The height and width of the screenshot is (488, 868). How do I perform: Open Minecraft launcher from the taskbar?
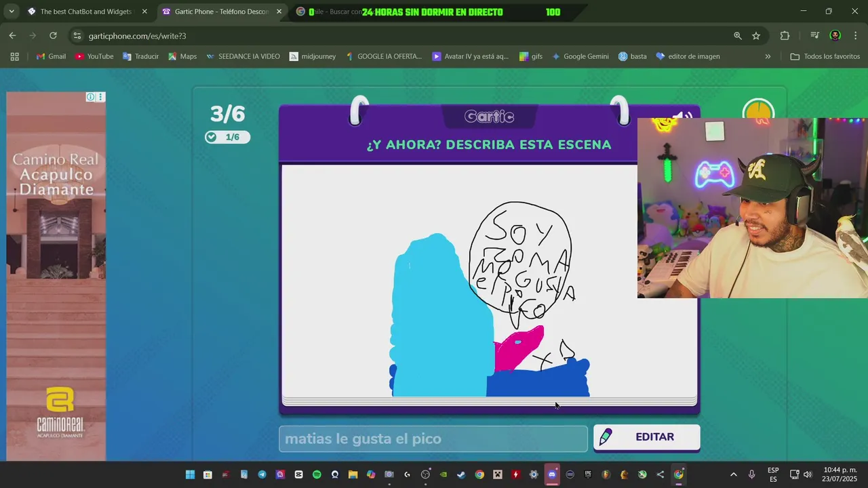pyautogui.click(x=497, y=474)
